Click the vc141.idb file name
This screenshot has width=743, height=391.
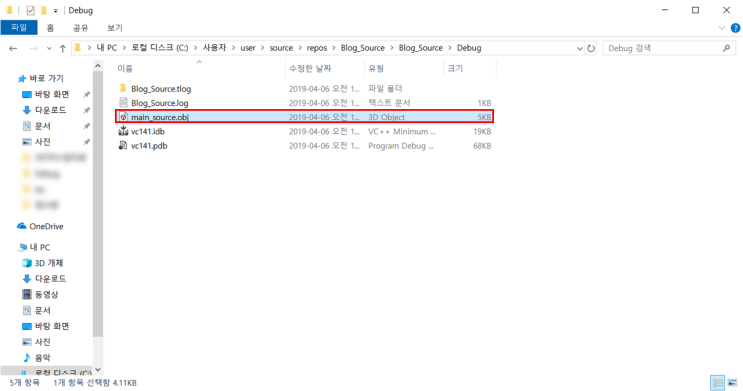pos(148,131)
